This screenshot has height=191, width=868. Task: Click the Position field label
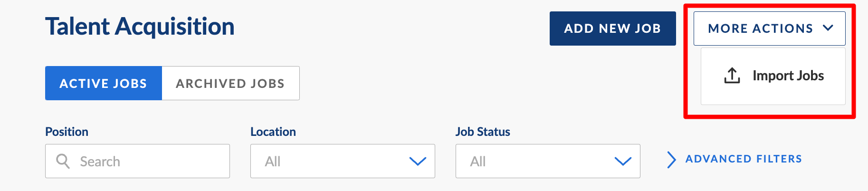67,132
